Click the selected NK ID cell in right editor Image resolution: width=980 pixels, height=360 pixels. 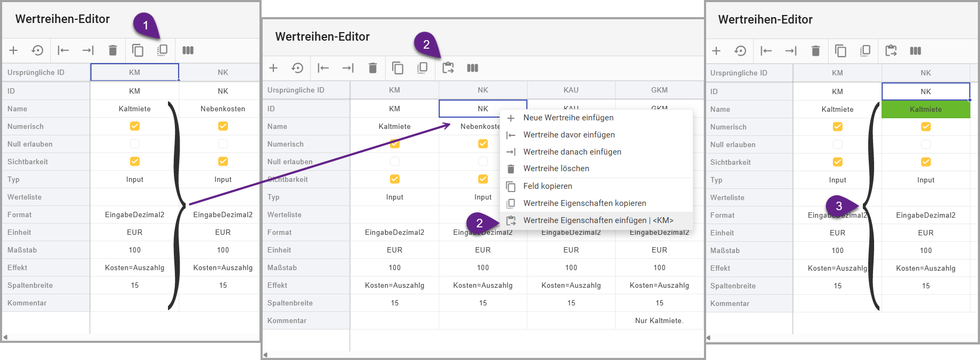coord(926,91)
